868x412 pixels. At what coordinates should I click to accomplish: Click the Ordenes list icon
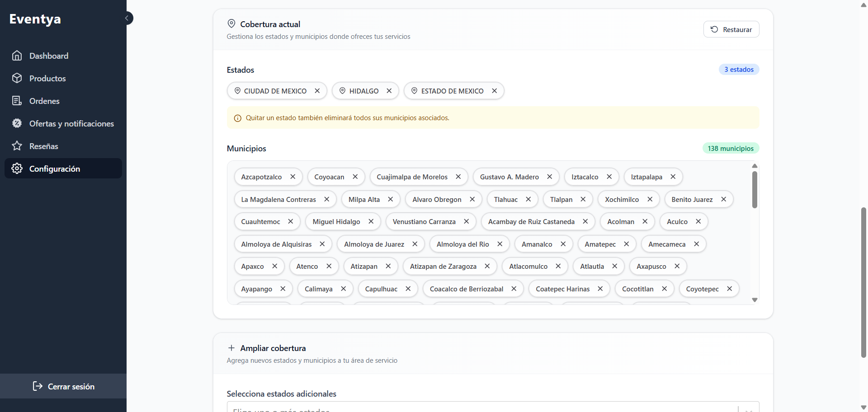(17, 101)
